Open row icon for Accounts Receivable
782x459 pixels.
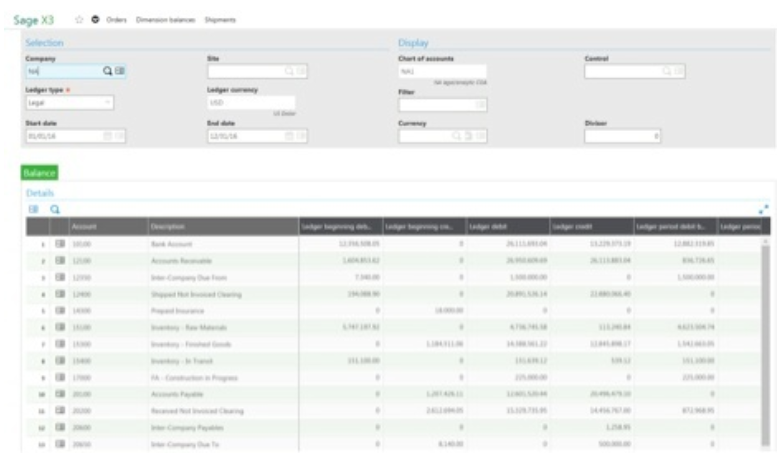pyautogui.click(x=60, y=260)
